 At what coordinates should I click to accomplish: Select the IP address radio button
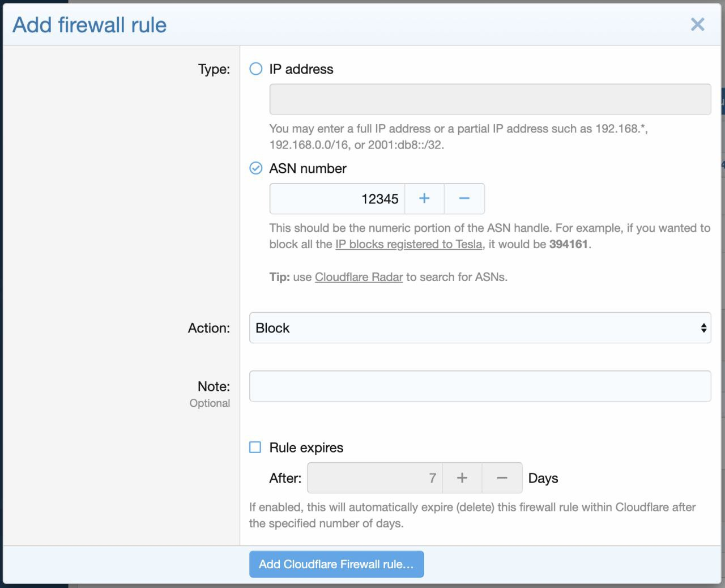(256, 69)
